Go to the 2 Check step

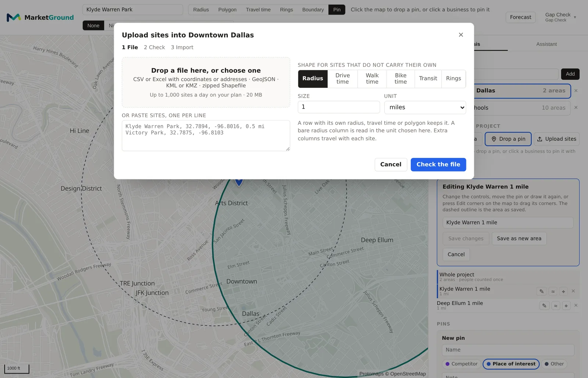(x=154, y=47)
